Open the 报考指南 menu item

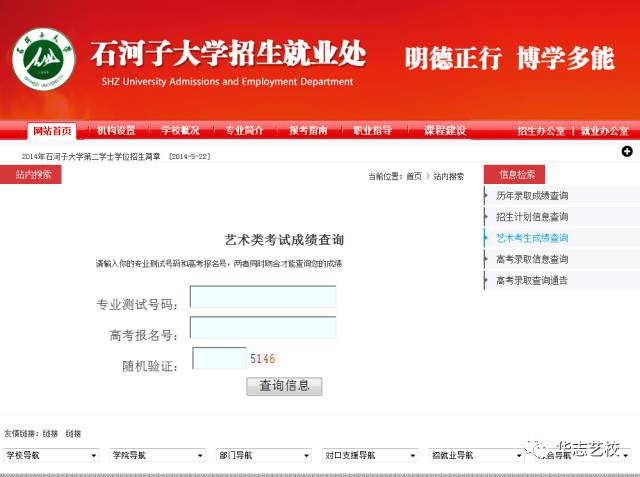[308, 131]
